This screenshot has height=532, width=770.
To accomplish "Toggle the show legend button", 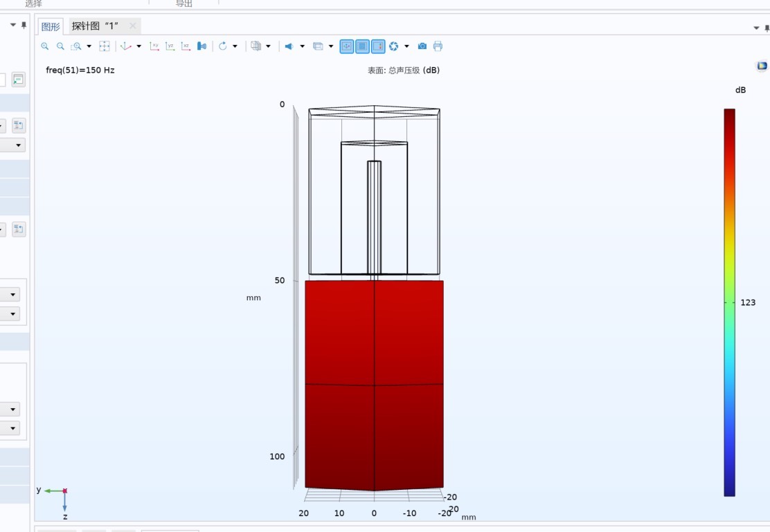I will pos(378,46).
